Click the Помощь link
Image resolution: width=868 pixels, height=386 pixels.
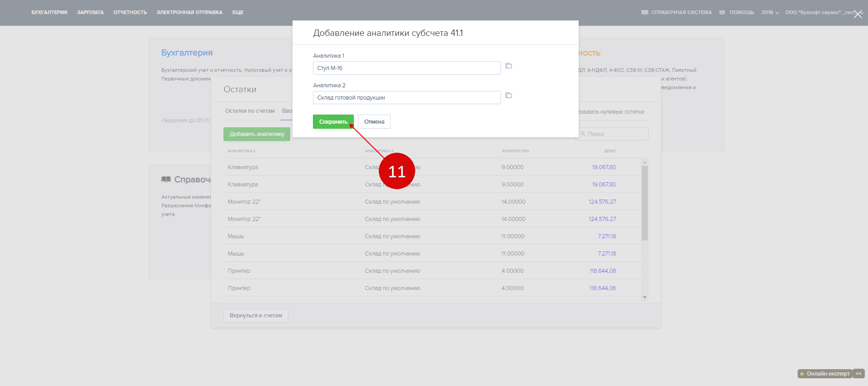click(x=742, y=12)
